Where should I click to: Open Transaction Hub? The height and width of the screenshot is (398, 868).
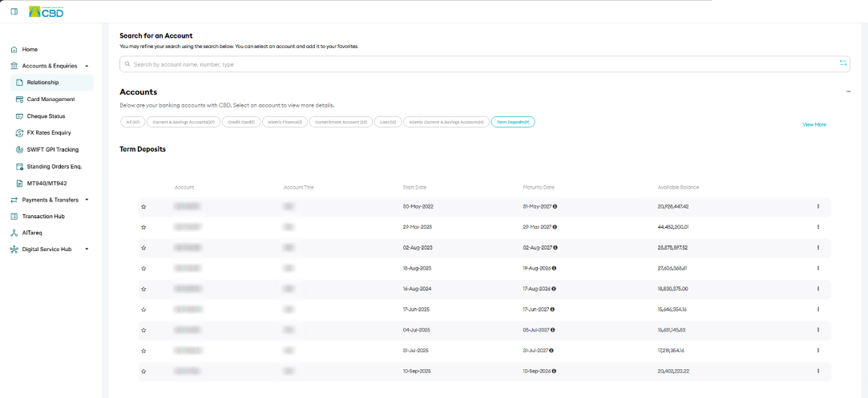pyautogui.click(x=43, y=216)
